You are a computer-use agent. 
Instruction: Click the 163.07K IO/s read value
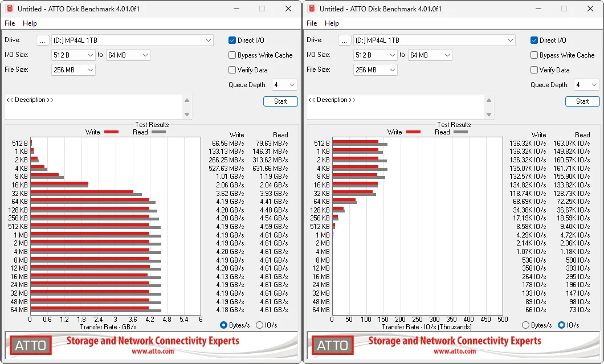pos(572,144)
